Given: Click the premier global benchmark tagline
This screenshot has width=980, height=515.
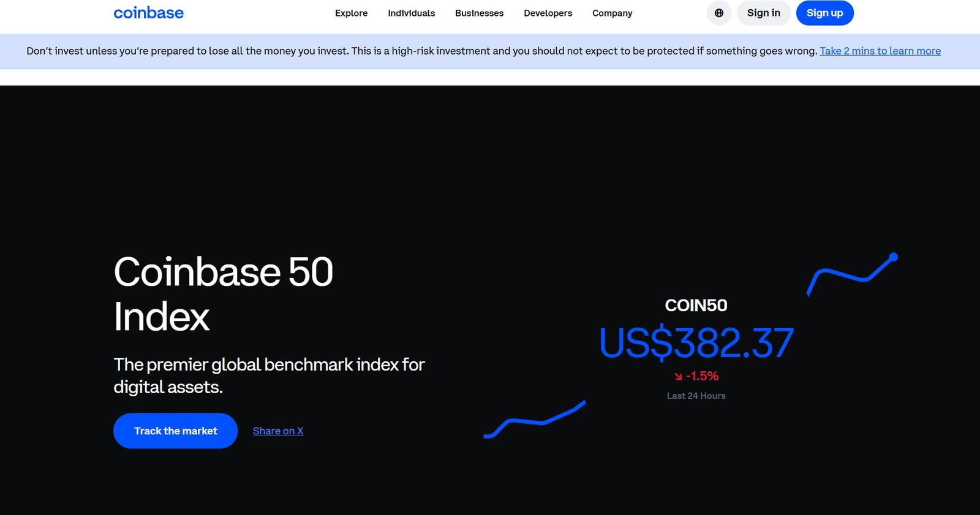Looking at the screenshot, I should click(x=269, y=375).
